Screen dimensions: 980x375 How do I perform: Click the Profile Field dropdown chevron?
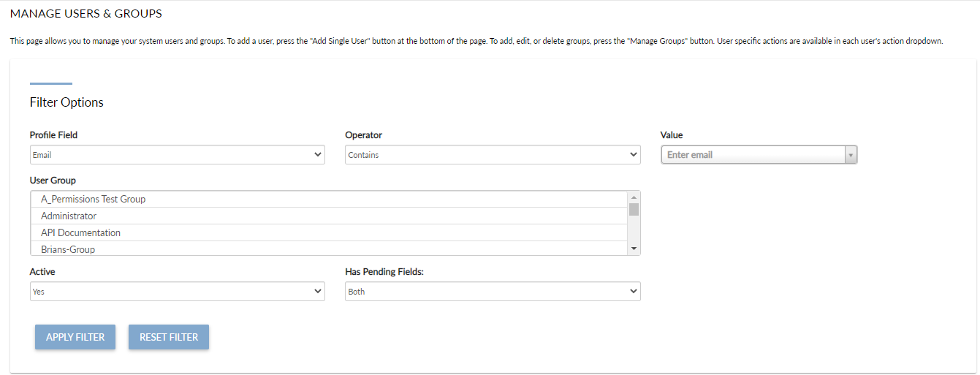click(318, 155)
